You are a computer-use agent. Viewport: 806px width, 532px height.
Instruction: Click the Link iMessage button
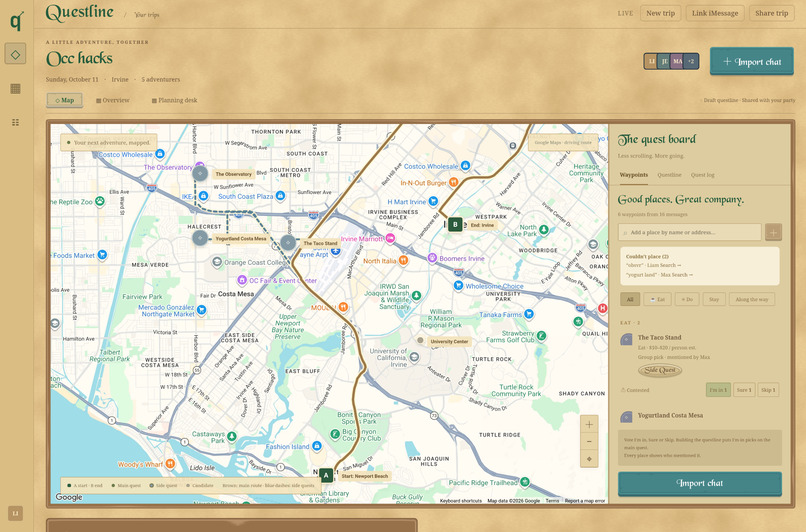pos(715,13)
